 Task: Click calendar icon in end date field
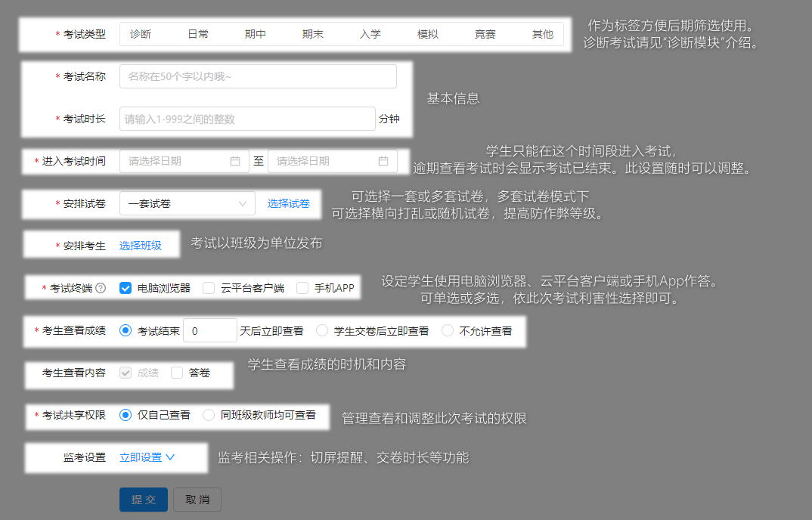[383, 161]
